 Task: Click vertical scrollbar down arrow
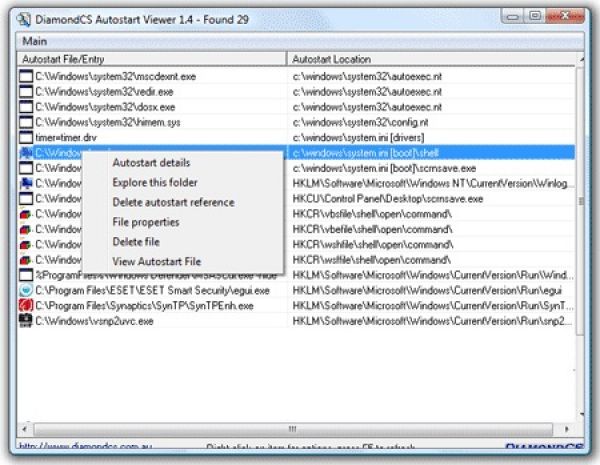click(x=581, y=414)
